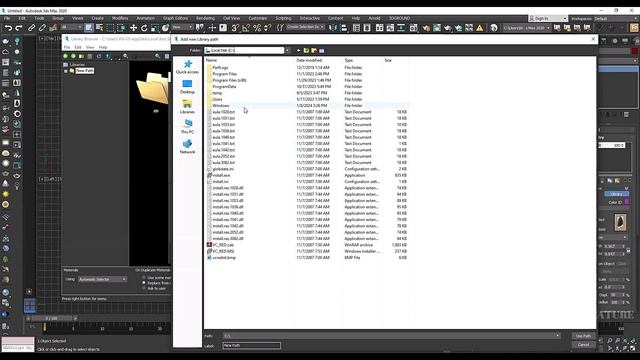Viewport: 640px width, 360px height.
Task: Click the Unlink selection tool icon
Action: [42, 28]
